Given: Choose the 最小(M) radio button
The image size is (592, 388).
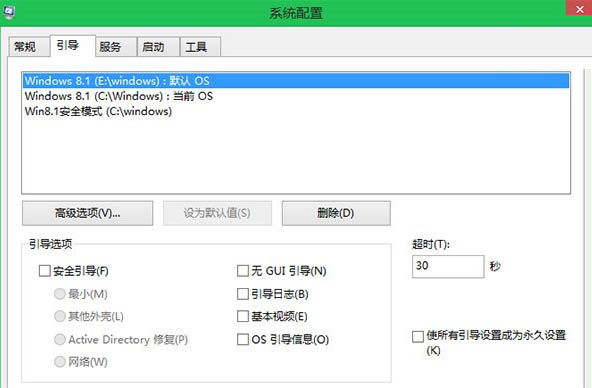Looking at the screenshot, I should (x=60, y=294).
